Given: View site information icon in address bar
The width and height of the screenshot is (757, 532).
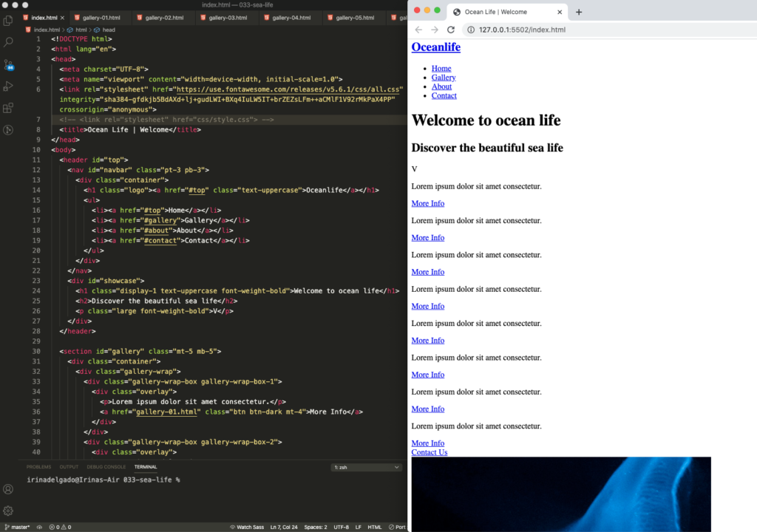Looking at the screenshot, I should (x=471, y=30).
